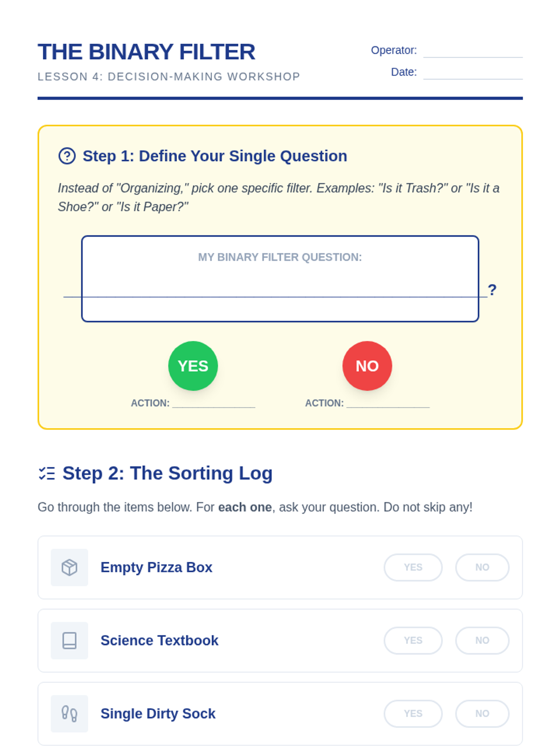Click the green YES circle

click(x=193, y=366)
